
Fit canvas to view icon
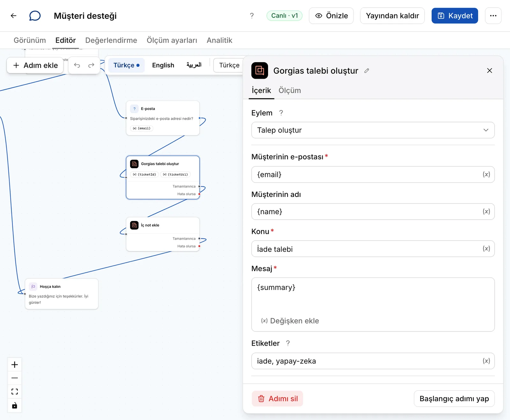(x=15, y=392)
